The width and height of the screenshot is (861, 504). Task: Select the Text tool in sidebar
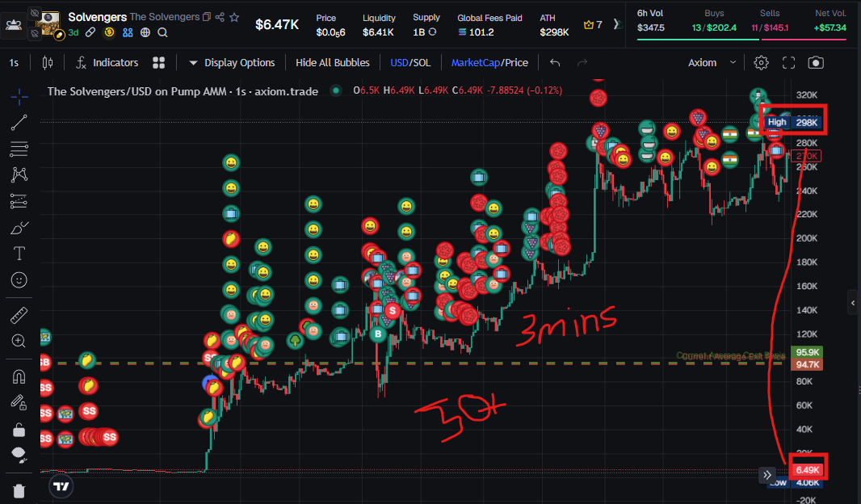pos(19,253)
